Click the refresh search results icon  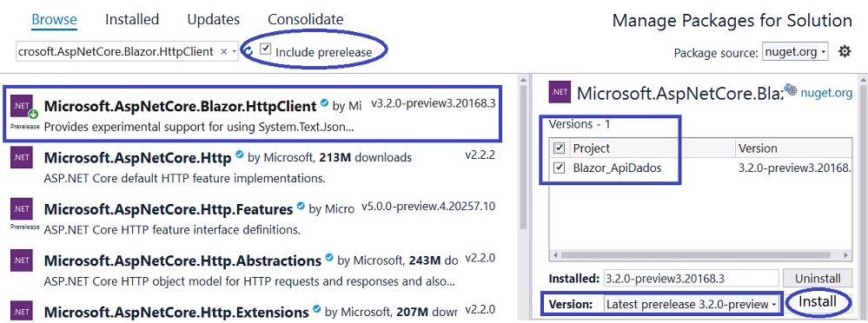coord(248,51)
